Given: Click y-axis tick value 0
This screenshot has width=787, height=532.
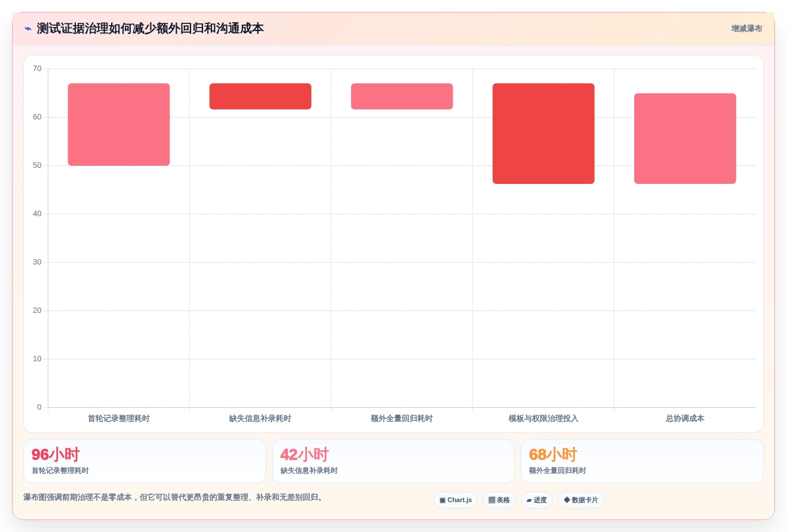Looking at the screenshot, I should 39,407.
